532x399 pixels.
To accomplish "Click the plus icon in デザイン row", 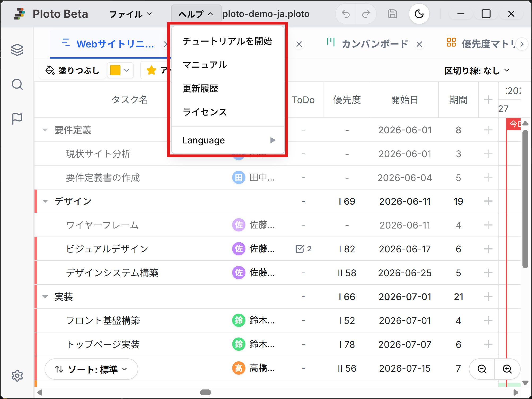I will click(488, 201).
